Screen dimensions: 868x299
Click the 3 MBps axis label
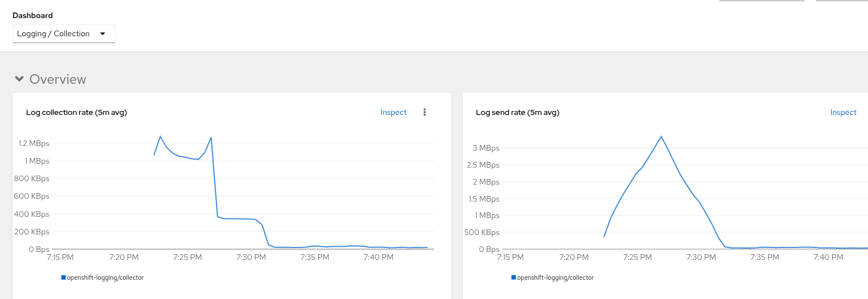(486, 148)
